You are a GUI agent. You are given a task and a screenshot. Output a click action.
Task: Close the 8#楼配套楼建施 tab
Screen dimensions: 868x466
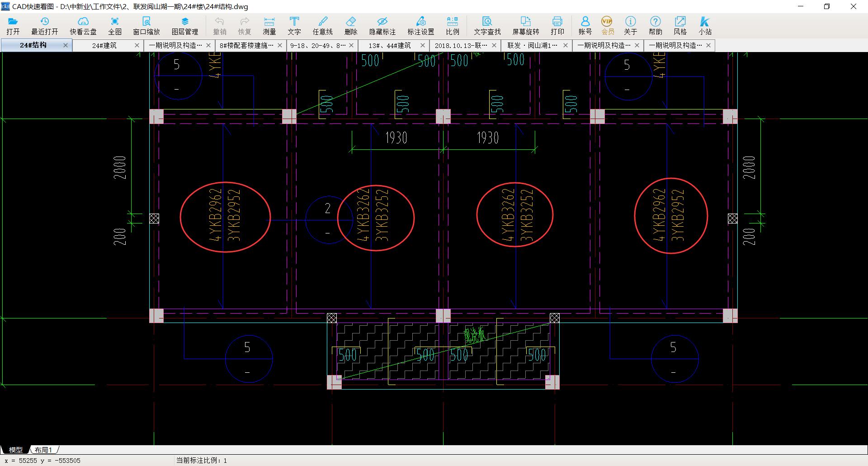[x=280, y=45]
